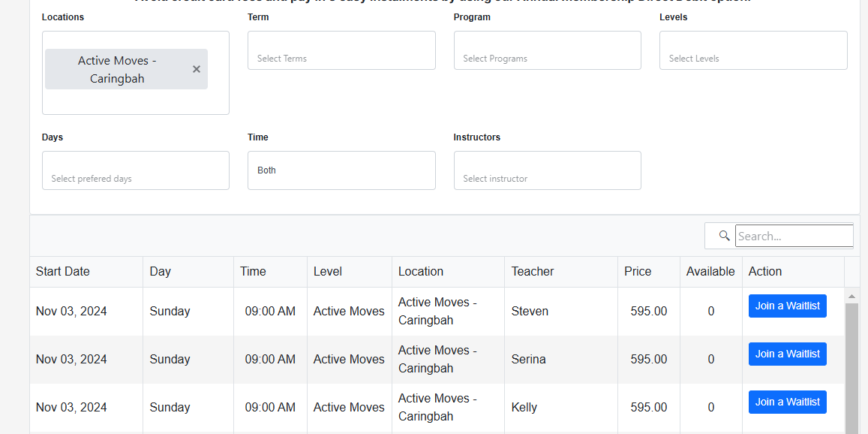Image resolution: width=868 pixels, height=434 pixels.
Task: Click the Locations filter label
Action: click(63, 17)
